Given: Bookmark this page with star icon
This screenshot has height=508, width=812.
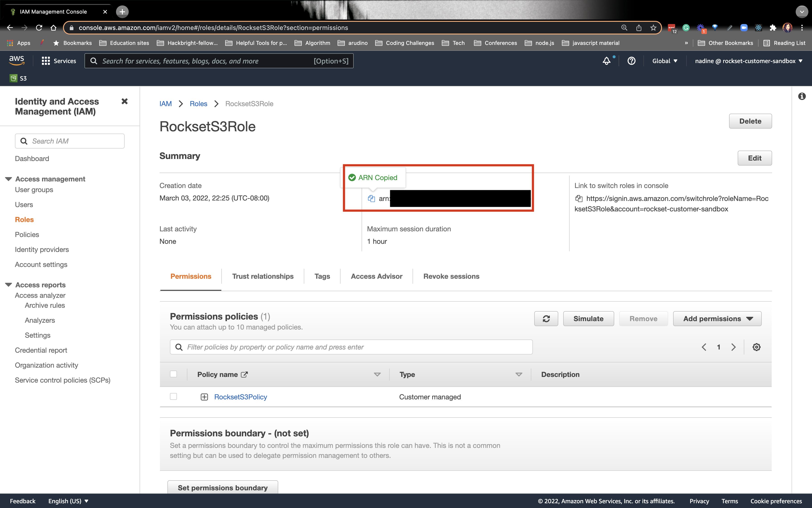Looking at the screenshot, I should (653, 27).
